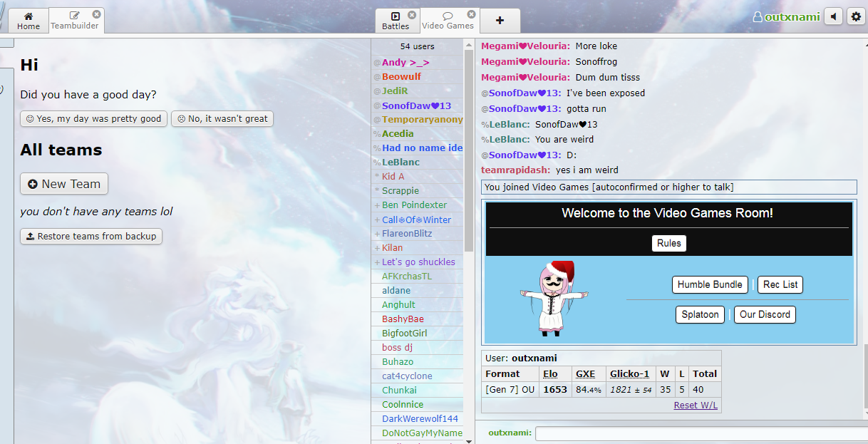Select user Kilan
Screen dimensions: 868x444
click(418, 248)
